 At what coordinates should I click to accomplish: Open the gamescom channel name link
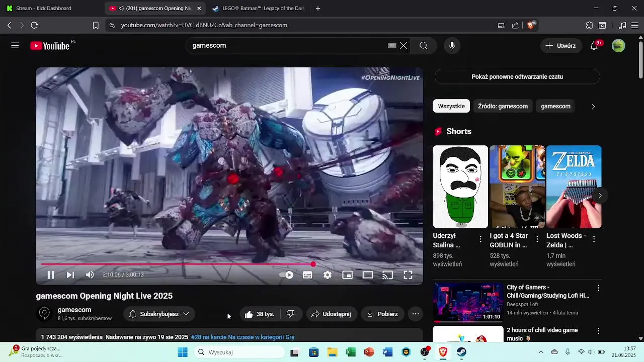point(74,310)
